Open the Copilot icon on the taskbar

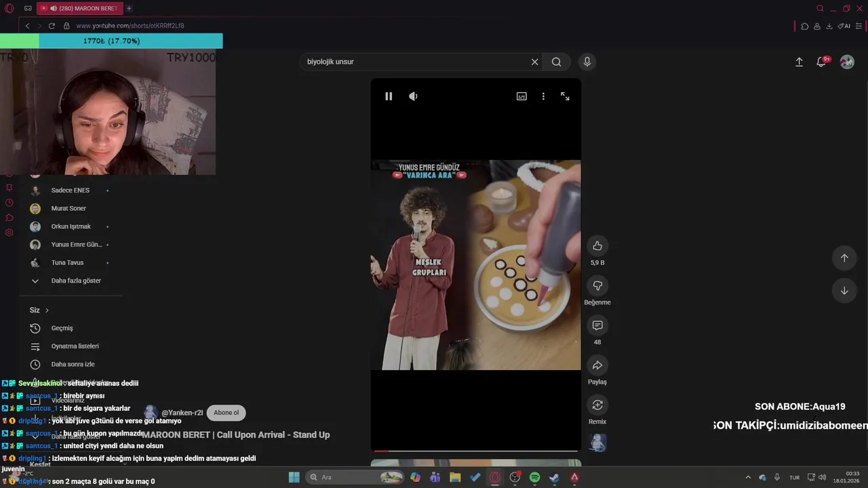click(x=415, y=477)
